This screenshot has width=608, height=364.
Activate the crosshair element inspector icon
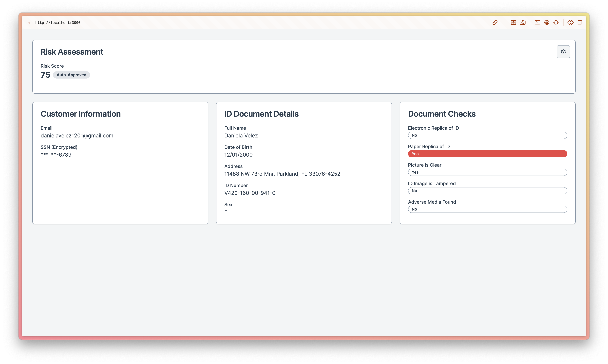[556, 23]
